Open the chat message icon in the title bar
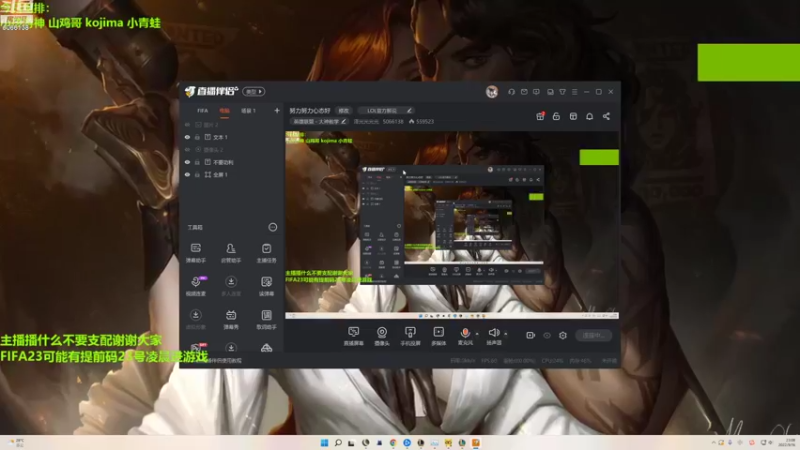 point(536,92)
